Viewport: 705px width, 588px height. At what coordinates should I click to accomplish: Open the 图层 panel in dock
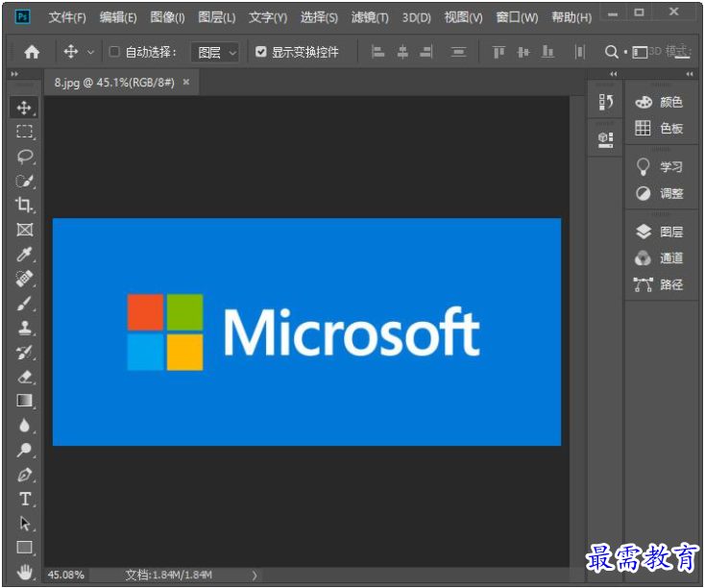tap(660, 232)
